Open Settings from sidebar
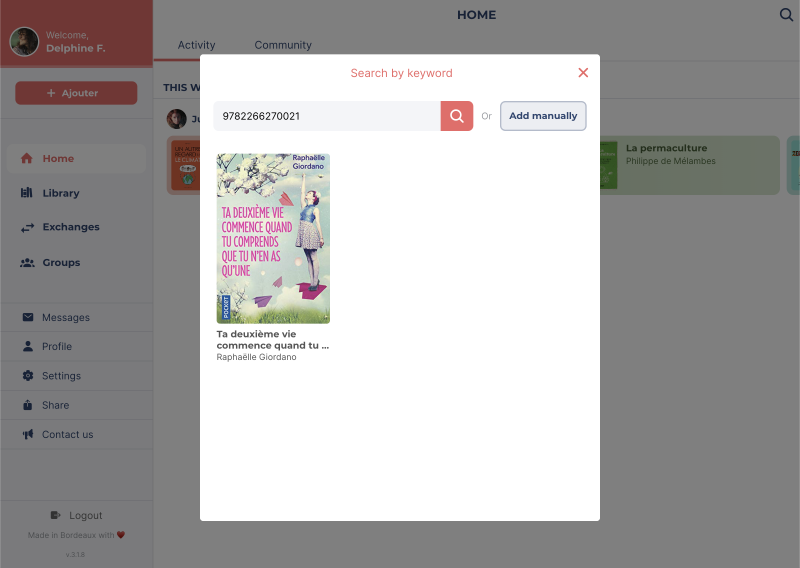This screenshot has width=800, height=568. point(77,376)
